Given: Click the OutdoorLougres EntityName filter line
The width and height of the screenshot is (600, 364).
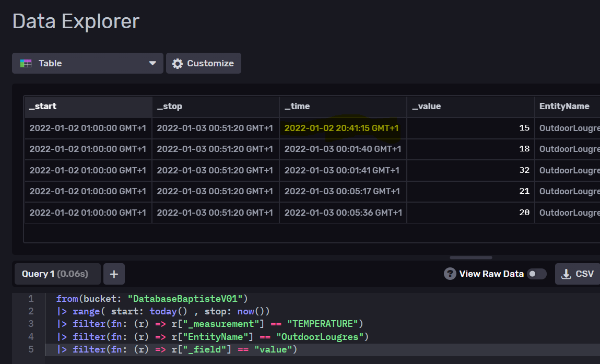Looking at the screenshot, I should (x=213, y=337).
